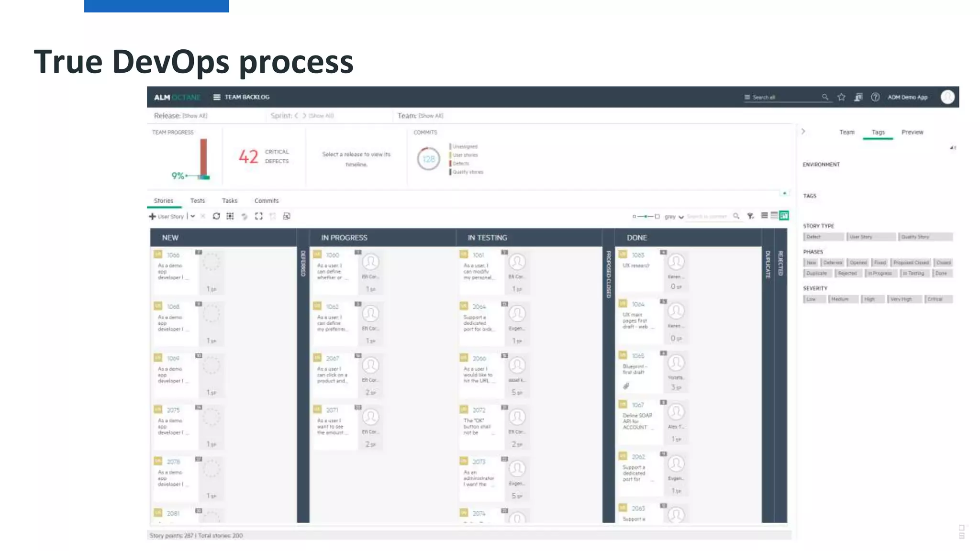980x551 pixels.
Task: Click the team progress 9% bar
Action: pos(203,159)
